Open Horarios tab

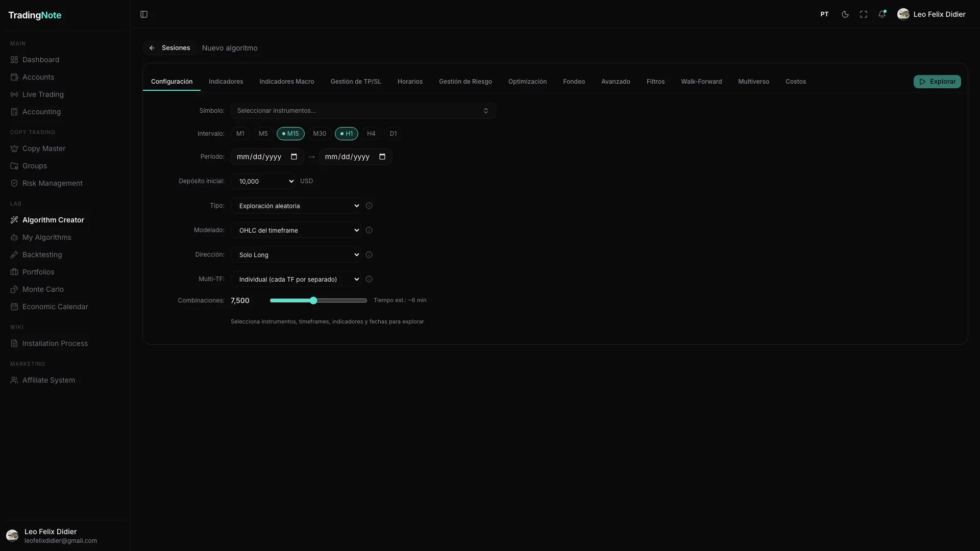click(410, 82)
